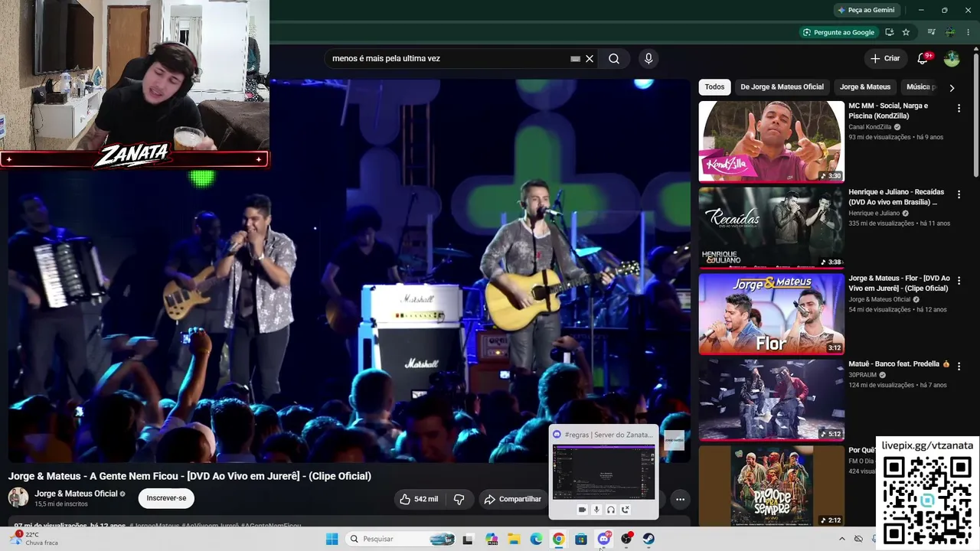Start voice search with the microphone icon

[648, 59]
